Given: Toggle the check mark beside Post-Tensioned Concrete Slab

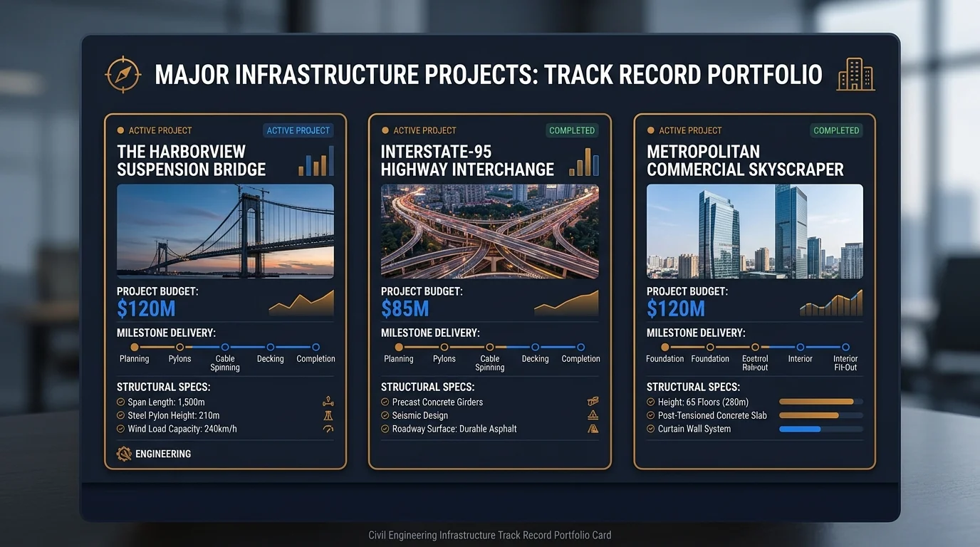Looking at the screenshot, I should [x=651, y=415].
